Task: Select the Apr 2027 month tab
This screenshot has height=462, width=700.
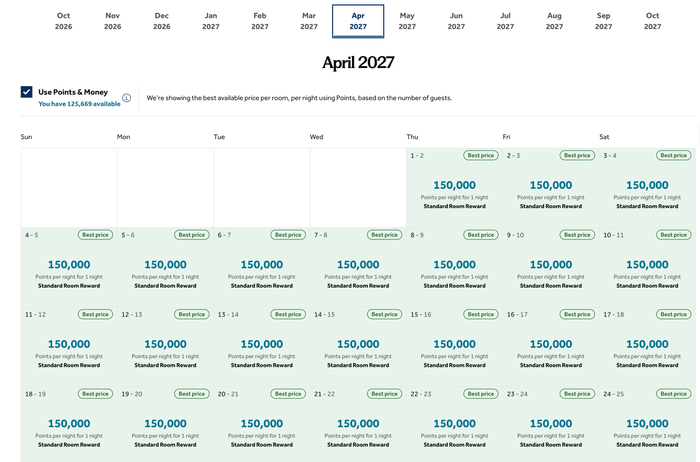Action: click(x=358, y=21)
